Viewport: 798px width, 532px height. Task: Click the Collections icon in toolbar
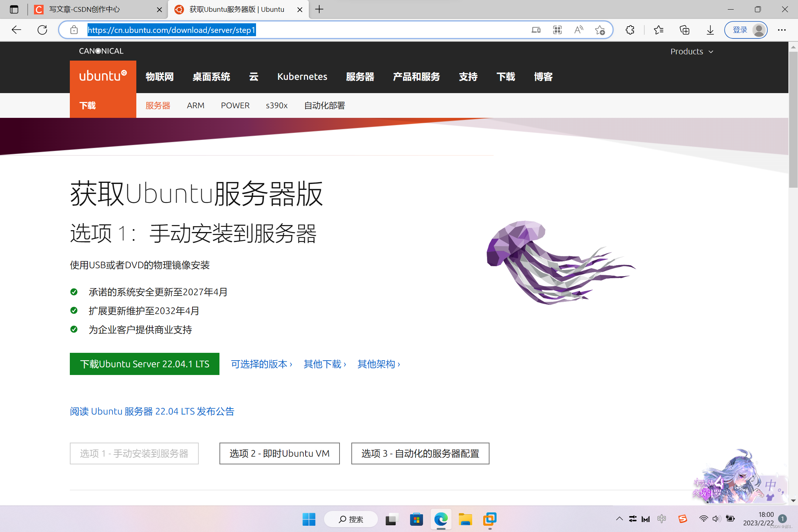click(684, 30)
